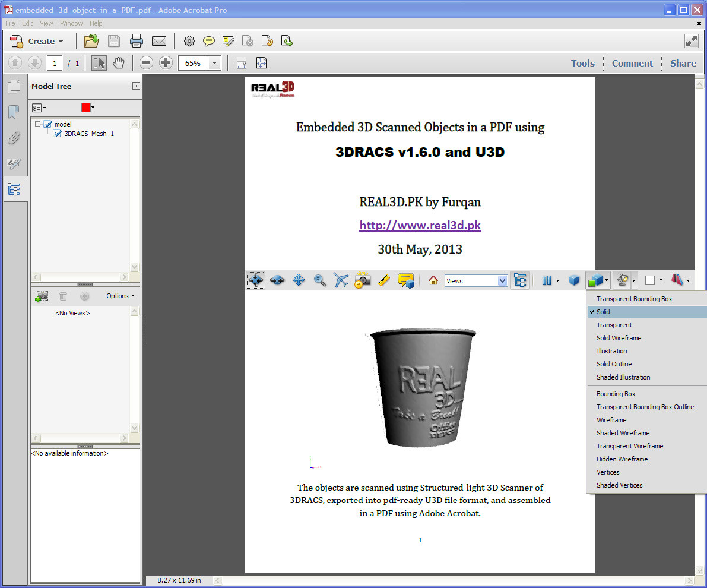Select the 3D Rotate tool
Image resolution: width=707 pixels, height=588 pixels.
(x=256, y=280)
